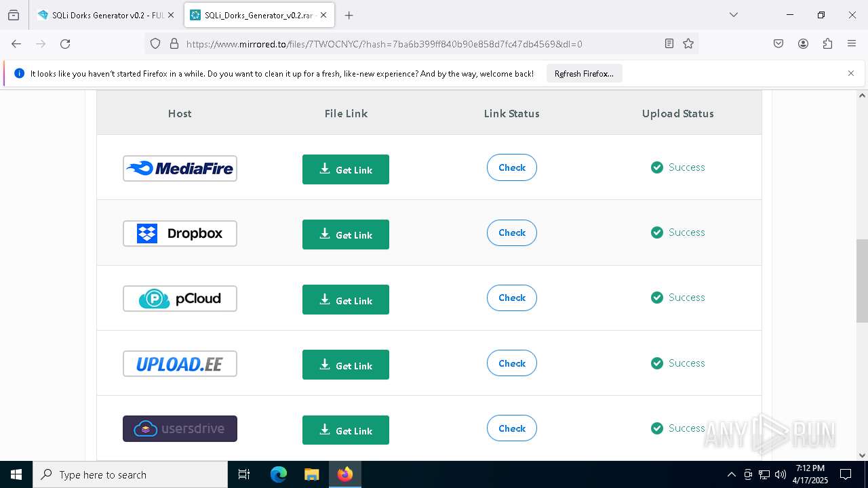Viewport: 868px width, 488px height.
Task: Click pCloud's Success upload status
Action: (678, 298)
